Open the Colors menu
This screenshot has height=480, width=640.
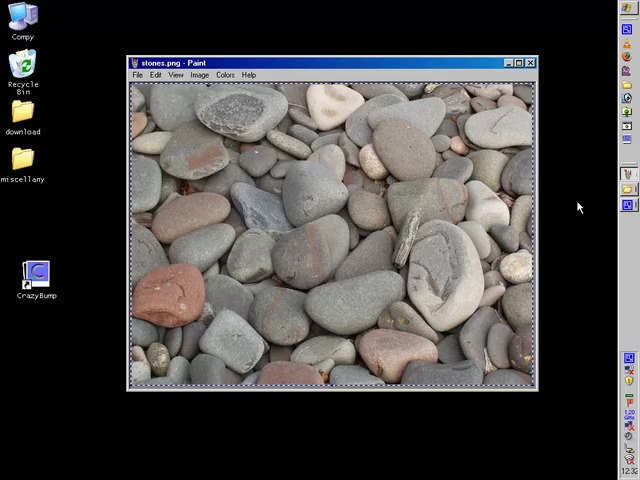(226, 75)
